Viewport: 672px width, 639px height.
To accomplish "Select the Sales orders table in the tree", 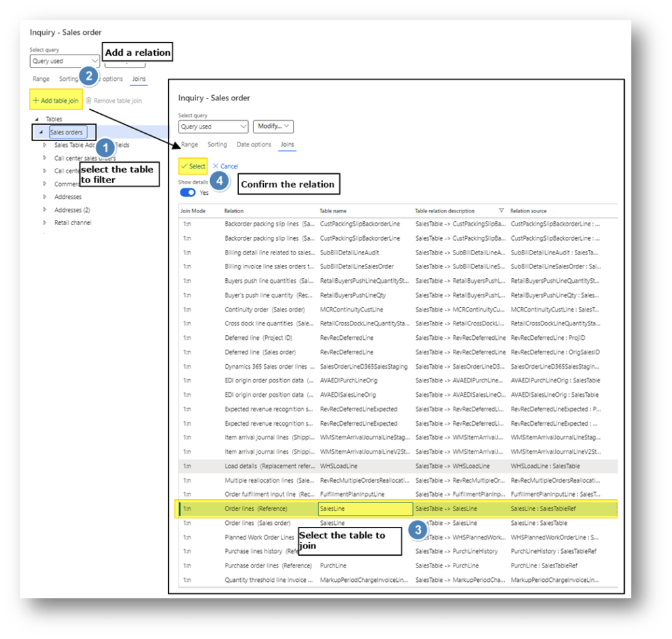I will (x=66, y=133).
